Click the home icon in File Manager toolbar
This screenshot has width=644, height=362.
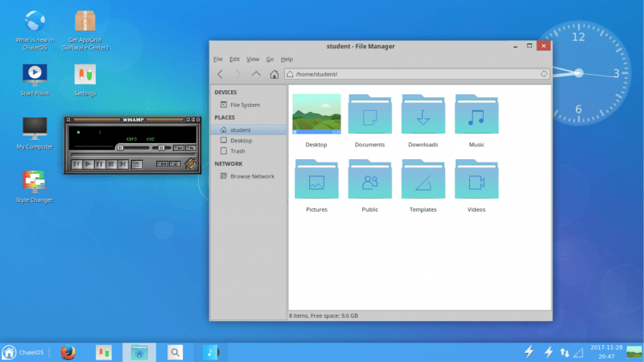274,74
